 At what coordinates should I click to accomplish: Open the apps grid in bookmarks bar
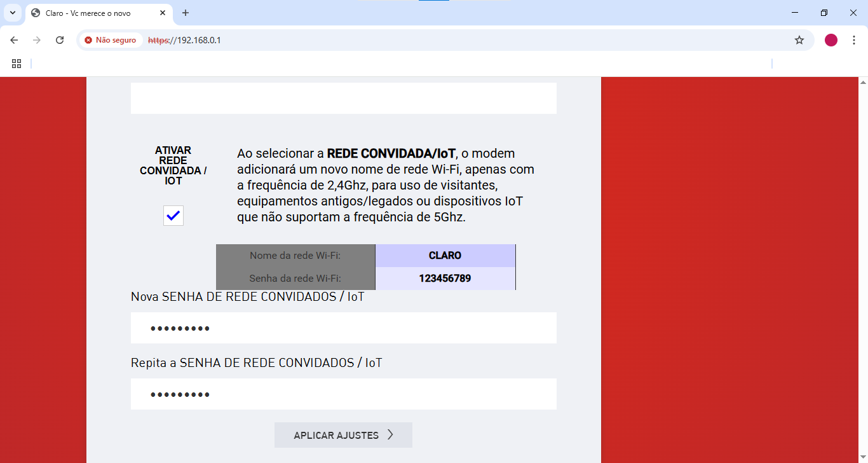coord(17,64)
